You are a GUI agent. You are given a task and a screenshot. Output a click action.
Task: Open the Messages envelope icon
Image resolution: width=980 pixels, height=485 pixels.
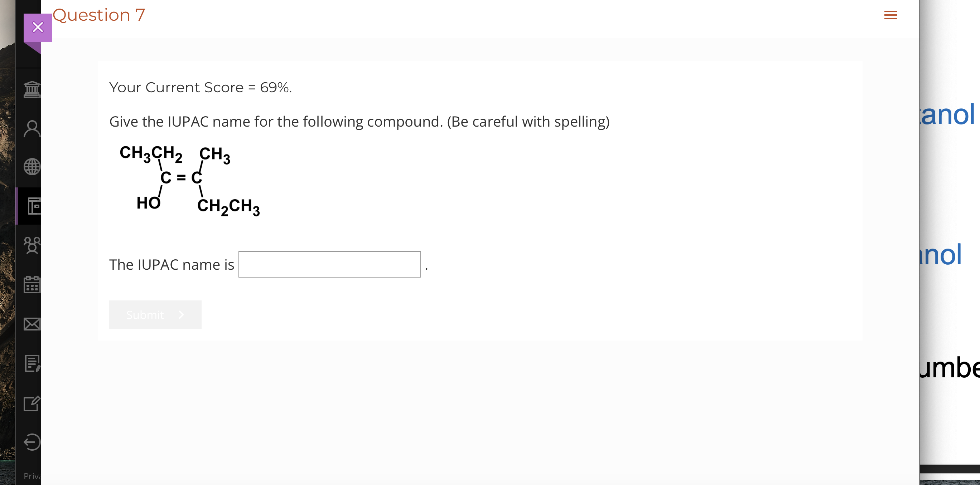(x=32, y=324)
